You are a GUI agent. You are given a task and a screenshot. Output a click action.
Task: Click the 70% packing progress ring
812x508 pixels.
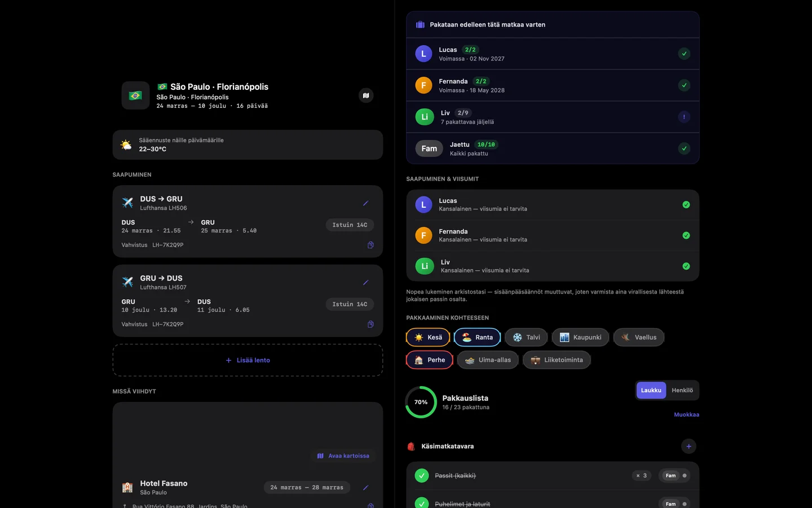(421, 402)
